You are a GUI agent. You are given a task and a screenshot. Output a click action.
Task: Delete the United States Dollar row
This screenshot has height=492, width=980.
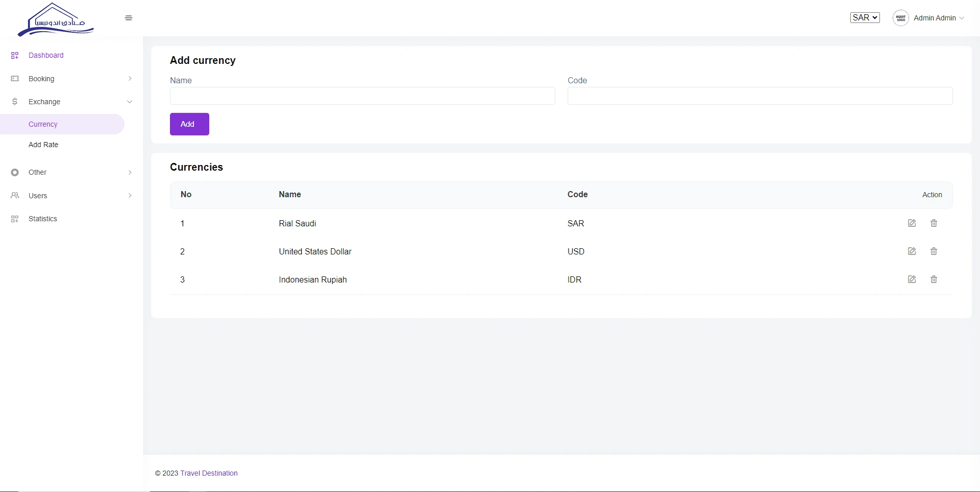tap(934, 251)
